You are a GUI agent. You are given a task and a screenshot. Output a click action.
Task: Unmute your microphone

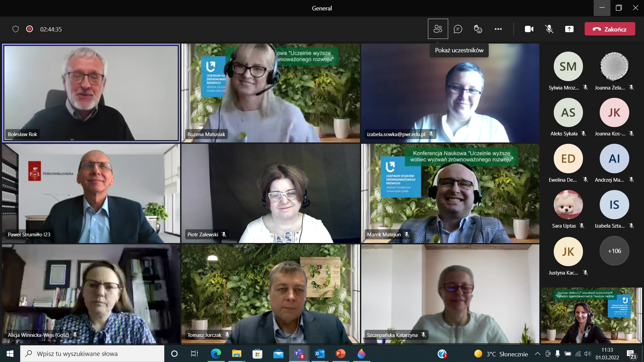point(549,29)
